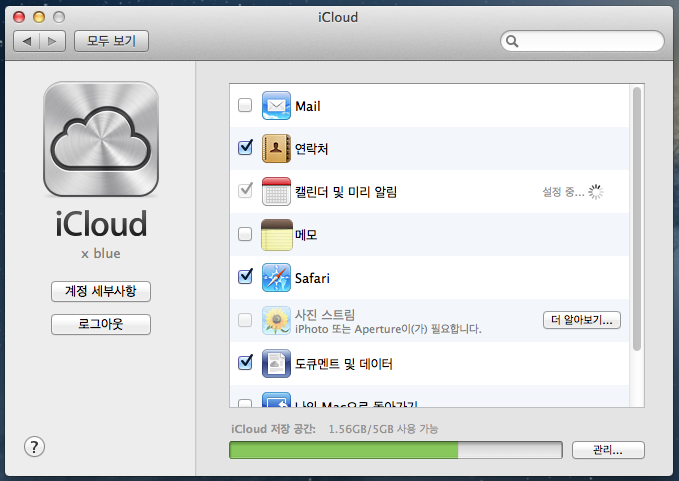679x481 pixels.
Task: Click the yellow notepad 메모 icon
Action: click(x=276, y=235)
